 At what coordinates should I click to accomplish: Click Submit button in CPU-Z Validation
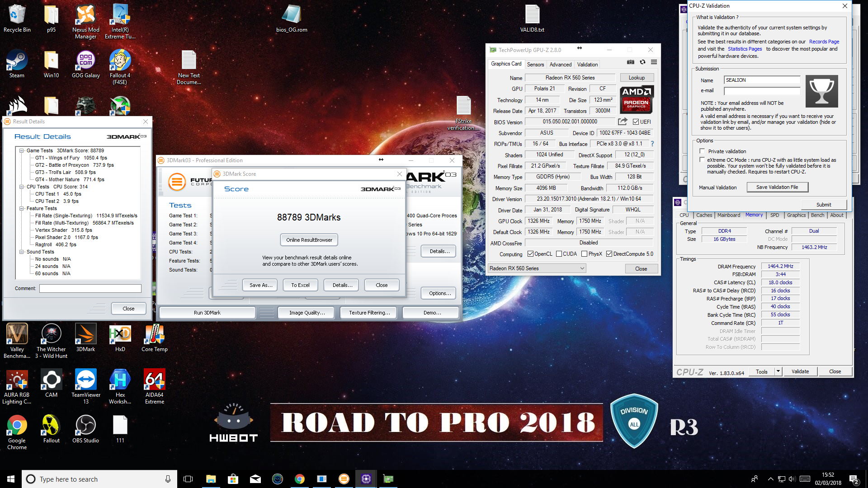tap(823, 205)
